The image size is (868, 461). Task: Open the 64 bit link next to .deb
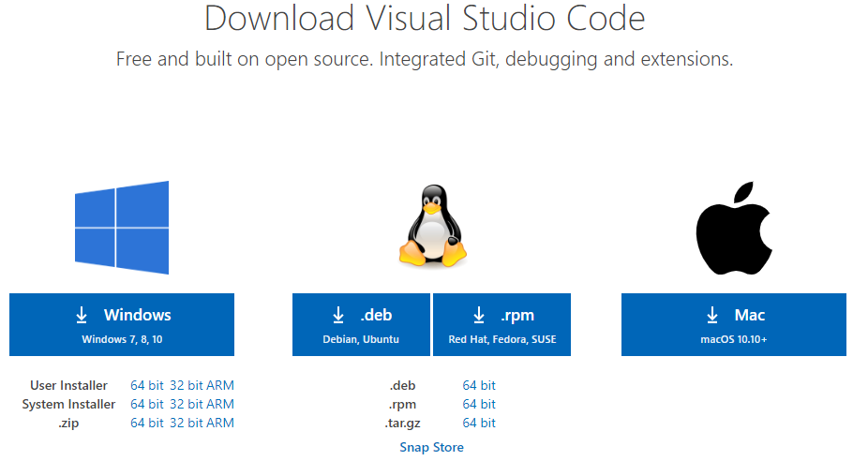click(x=479, y=385)
